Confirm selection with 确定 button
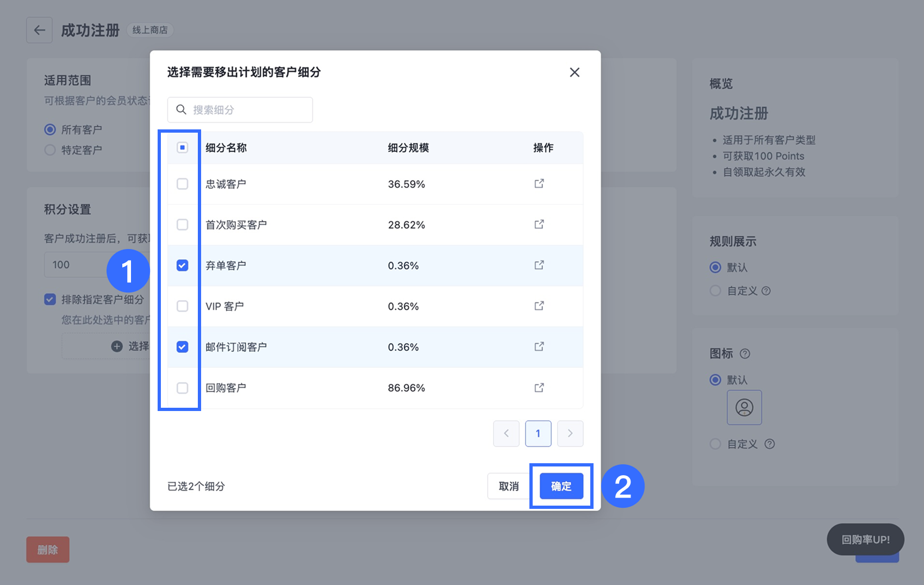The image size is (924, 585). (x=561, y=486)
